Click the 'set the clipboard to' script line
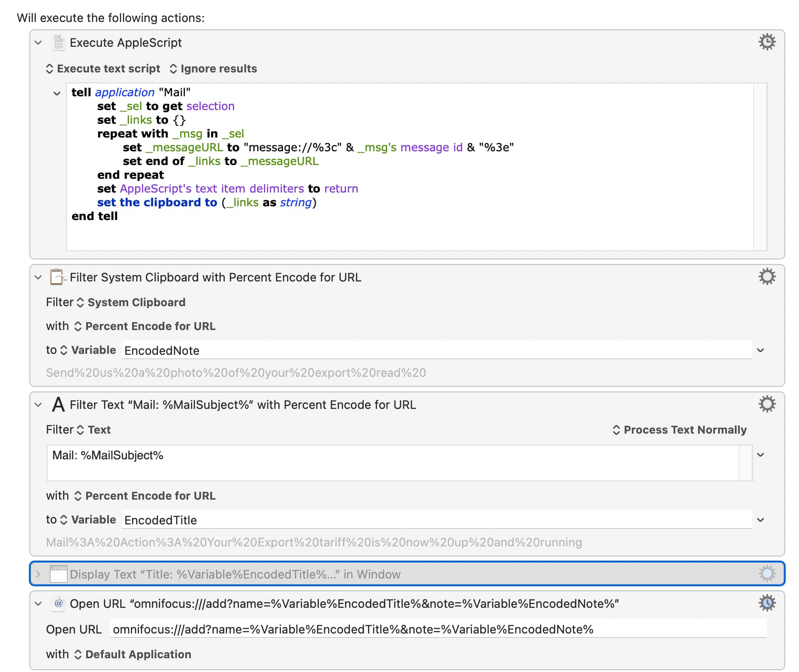The image size is (799, 672). click(207, 203)
